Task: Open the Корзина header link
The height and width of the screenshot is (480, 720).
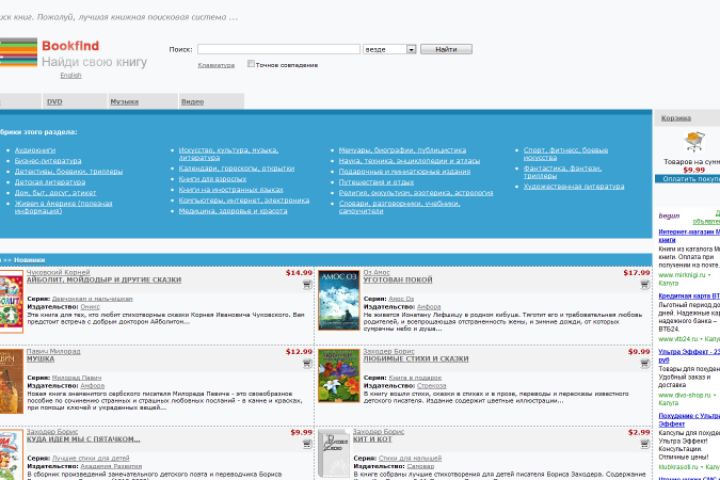Action: 676,119
